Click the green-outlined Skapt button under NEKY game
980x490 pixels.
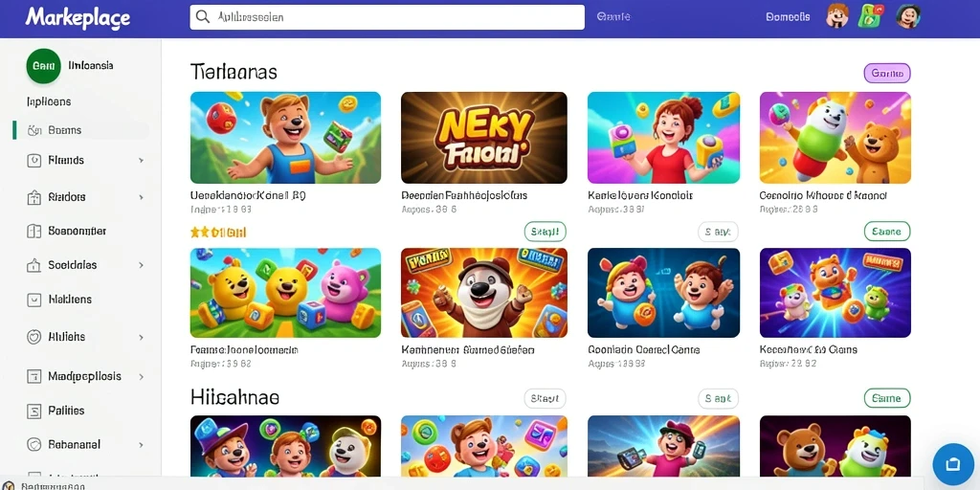pos(545,232)
